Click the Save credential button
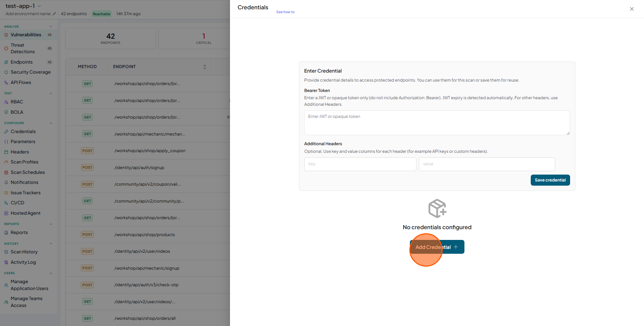 click(x=550, y=180)
